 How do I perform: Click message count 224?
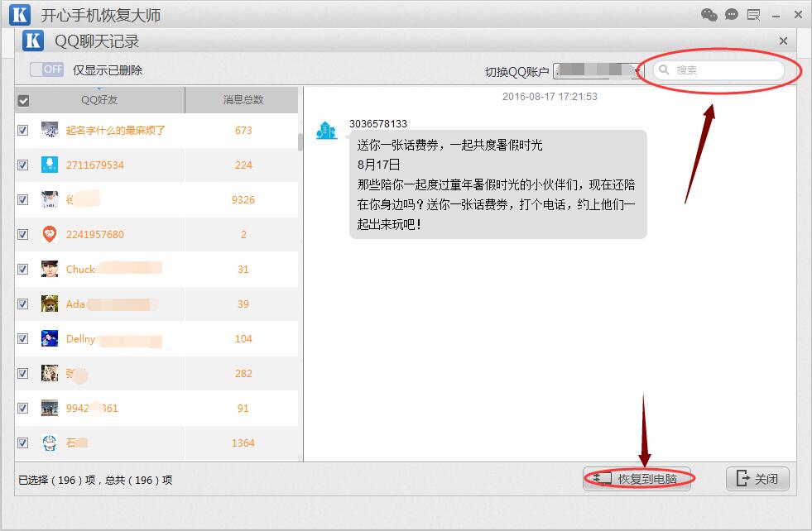(243, 165)
